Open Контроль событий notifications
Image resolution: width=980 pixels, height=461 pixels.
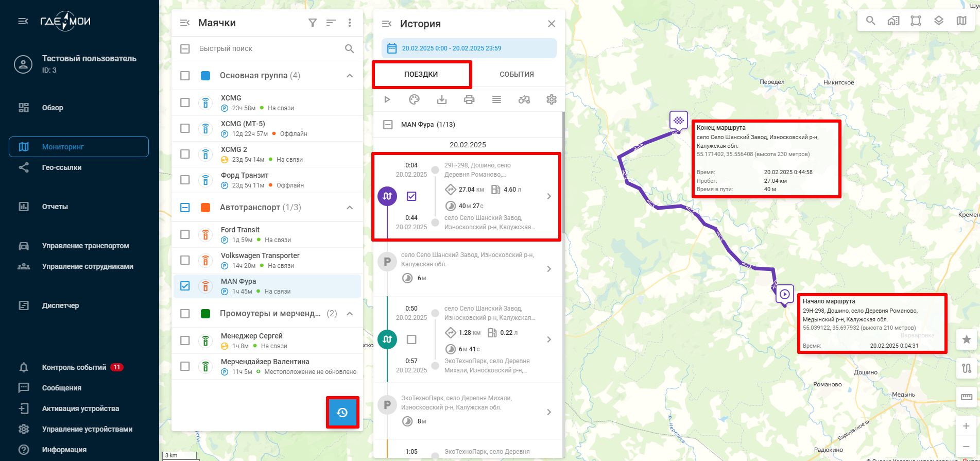tap(74, 367)
